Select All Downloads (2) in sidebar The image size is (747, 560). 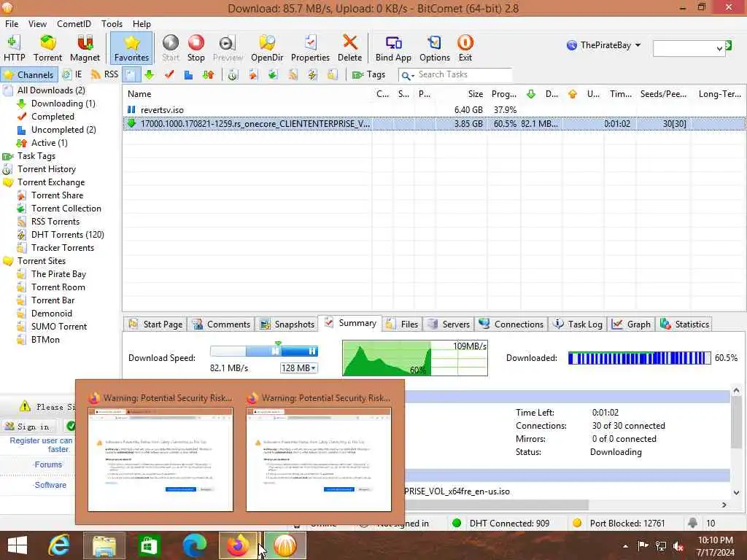[x=51, y=90]
